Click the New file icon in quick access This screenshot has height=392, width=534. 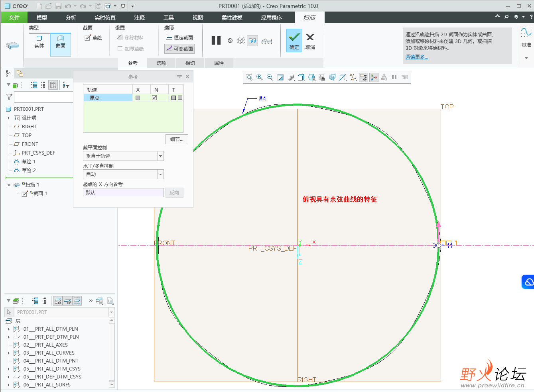coord(39,6)
